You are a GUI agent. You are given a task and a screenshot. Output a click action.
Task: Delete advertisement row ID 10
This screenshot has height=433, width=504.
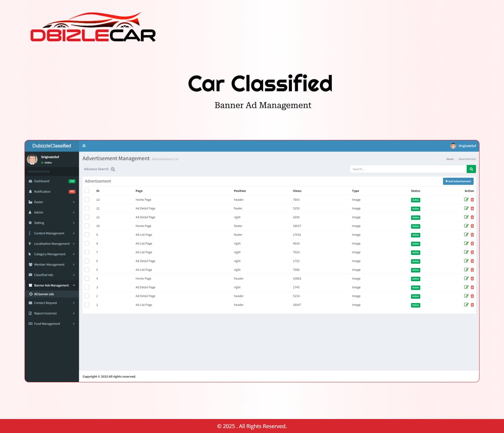pos(472,226)
